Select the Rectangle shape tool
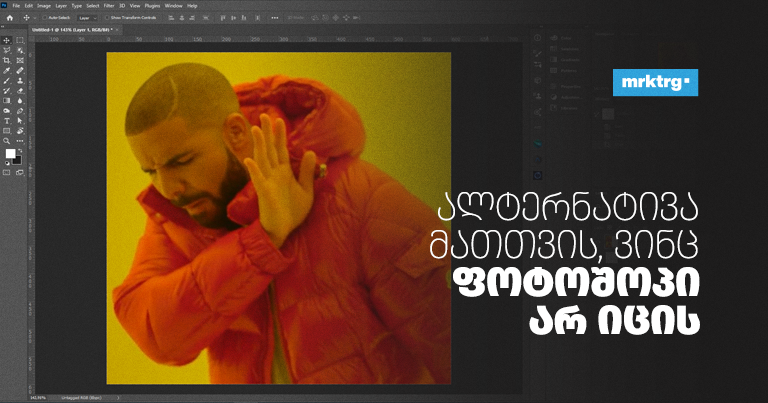 click(x=7, y=131)
